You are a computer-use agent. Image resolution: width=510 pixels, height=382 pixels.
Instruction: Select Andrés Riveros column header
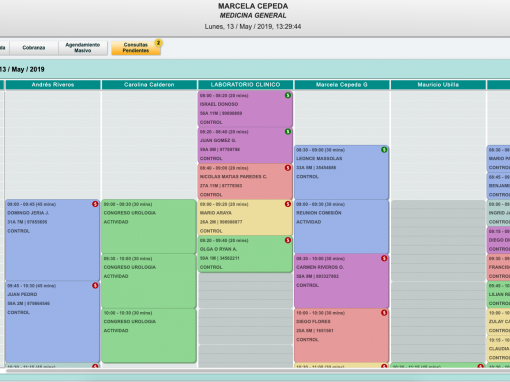(53, 85)
